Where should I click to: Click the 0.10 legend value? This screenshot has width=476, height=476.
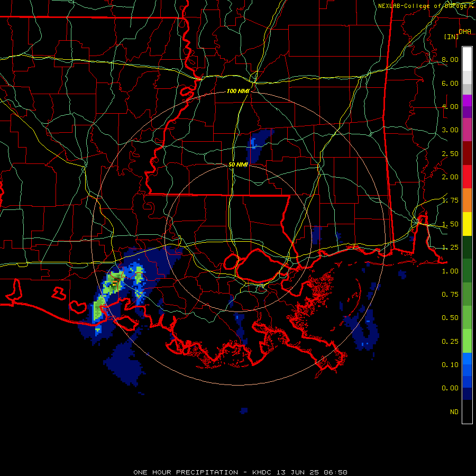tap(450, 365)
